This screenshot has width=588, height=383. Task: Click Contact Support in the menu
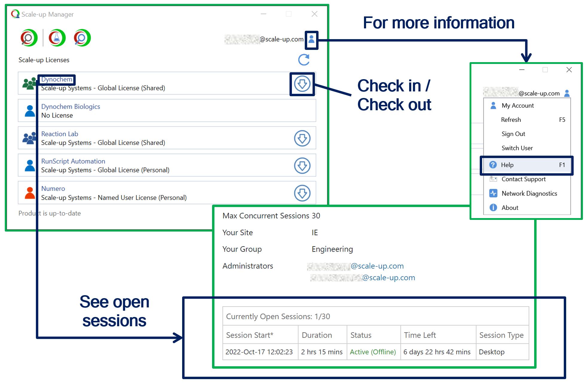point(523,179)
